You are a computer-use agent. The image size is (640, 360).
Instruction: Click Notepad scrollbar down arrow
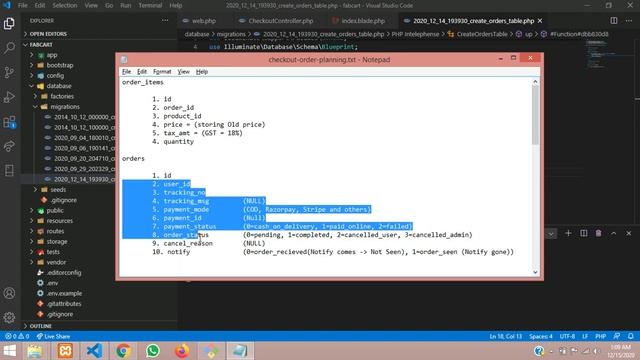pos(535,272)
